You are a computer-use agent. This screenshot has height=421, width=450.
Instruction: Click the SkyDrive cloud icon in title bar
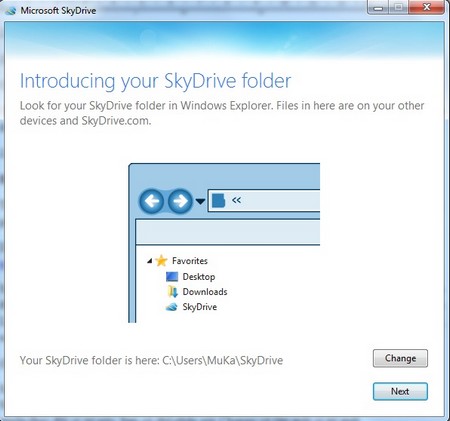tap(11, 11)
